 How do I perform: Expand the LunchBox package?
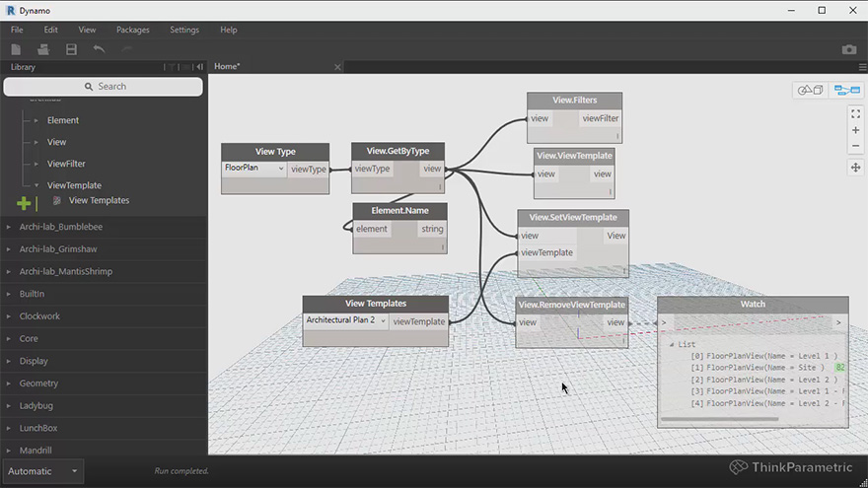[8, 428]
